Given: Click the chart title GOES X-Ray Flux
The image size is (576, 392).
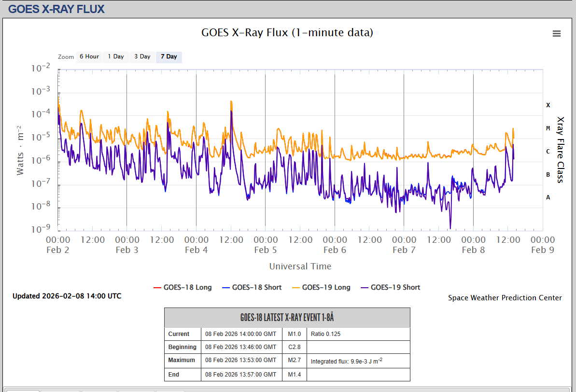Looking at the screenshot, I should pos(287,32).
